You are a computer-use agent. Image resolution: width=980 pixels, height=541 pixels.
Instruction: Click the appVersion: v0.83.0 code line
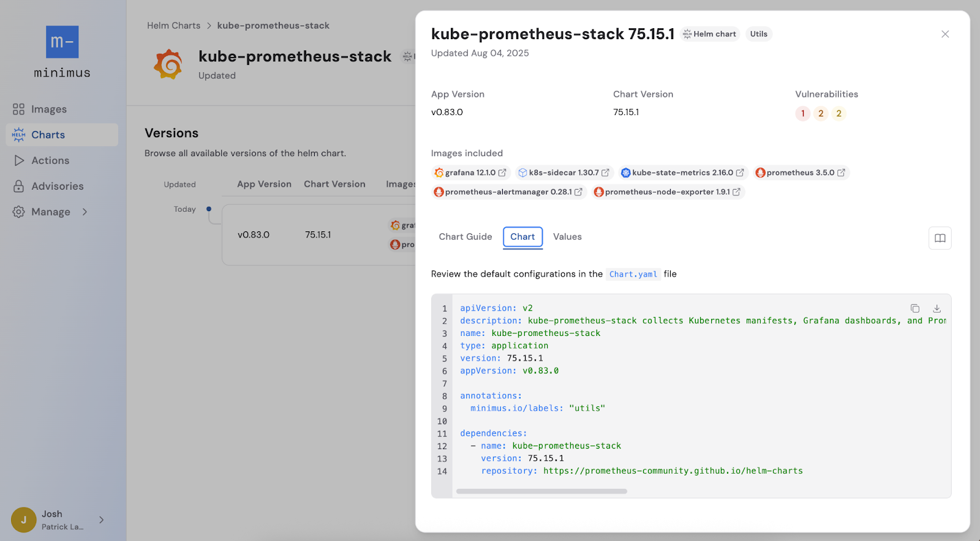pyautogui.click(x=510, y=371)
